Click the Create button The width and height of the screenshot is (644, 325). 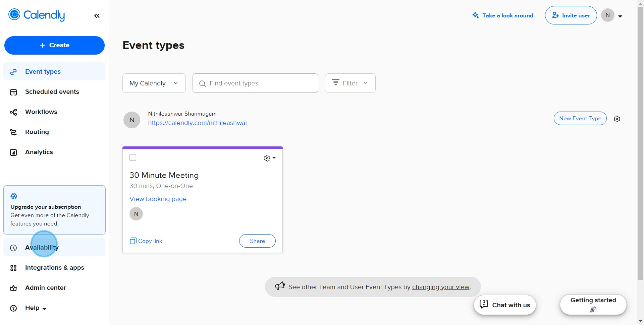(x=54, y=45)
